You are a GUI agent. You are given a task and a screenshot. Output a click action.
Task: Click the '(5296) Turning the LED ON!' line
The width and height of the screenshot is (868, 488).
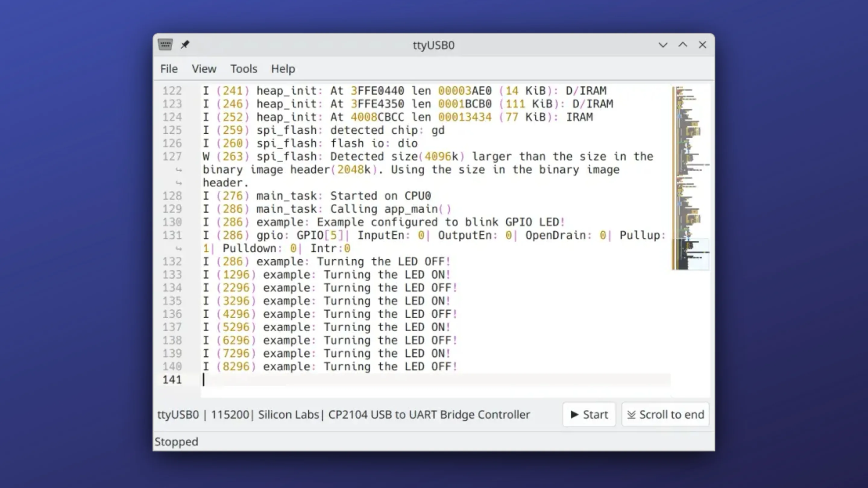click(x=326, y=327)
